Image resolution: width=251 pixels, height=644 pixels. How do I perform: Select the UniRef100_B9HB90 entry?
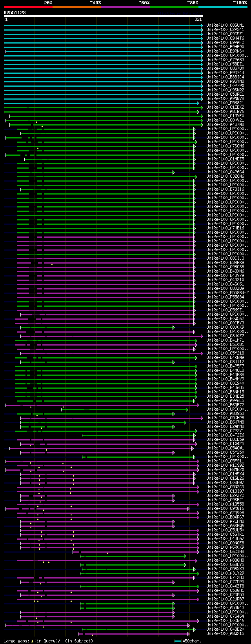click(225, 47)
